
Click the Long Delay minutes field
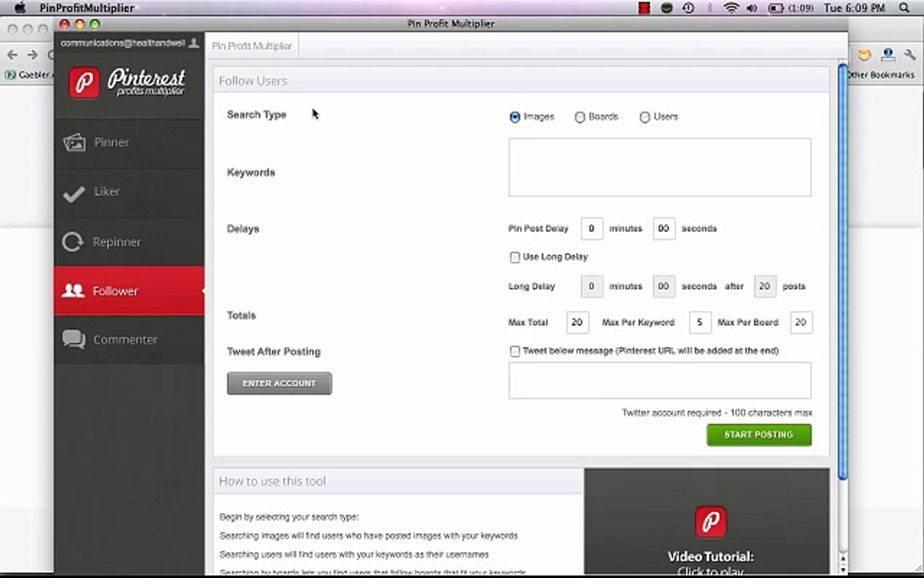coord(592,287)
